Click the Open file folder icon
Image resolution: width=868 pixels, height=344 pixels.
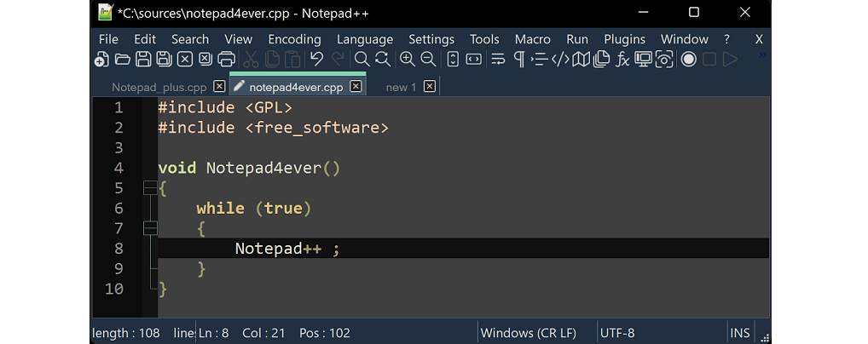coord(122,59)
